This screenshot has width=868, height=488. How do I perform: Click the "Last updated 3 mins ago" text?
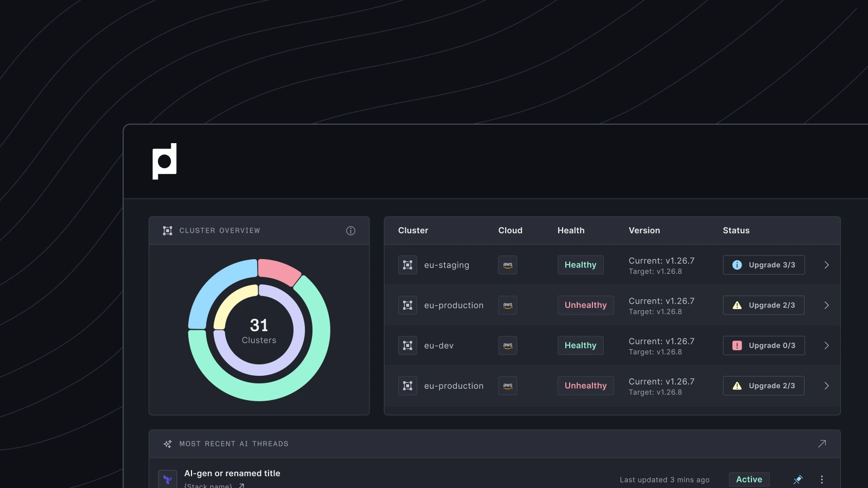[x=665, y=480]
